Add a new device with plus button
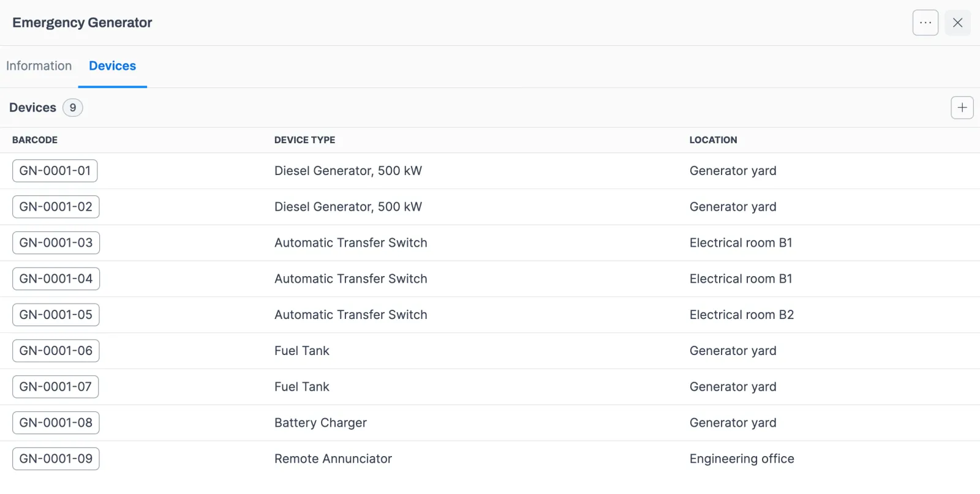The image size is (980, 494). pyautogui.click(x=962, y=108)
